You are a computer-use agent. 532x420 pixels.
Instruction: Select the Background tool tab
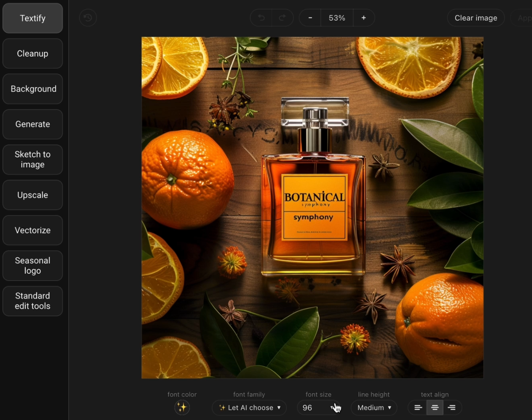coord(32,89)
